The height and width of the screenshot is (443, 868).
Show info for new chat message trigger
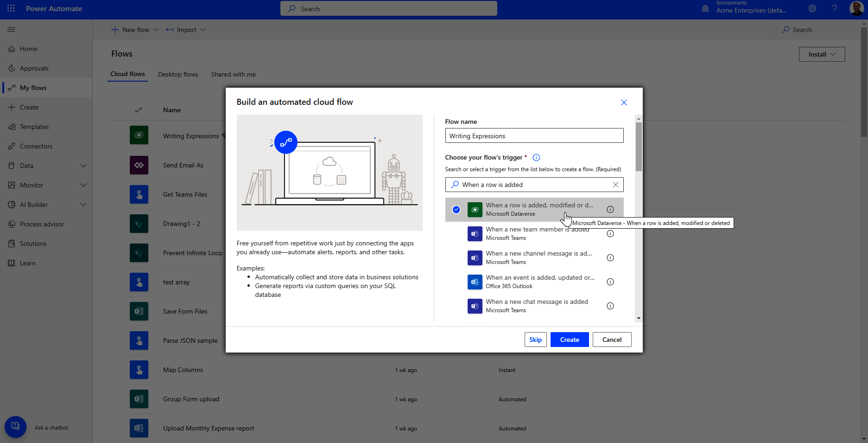(x=610, y=306)
